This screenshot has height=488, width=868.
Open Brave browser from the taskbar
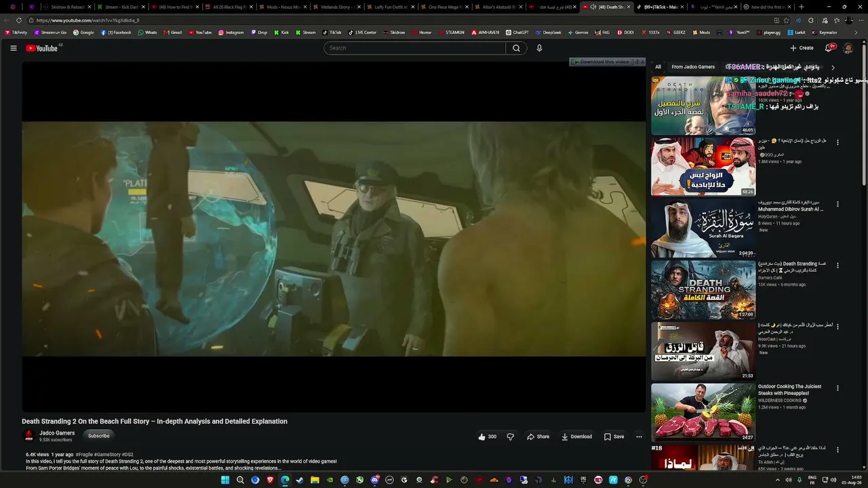point(270,480)
